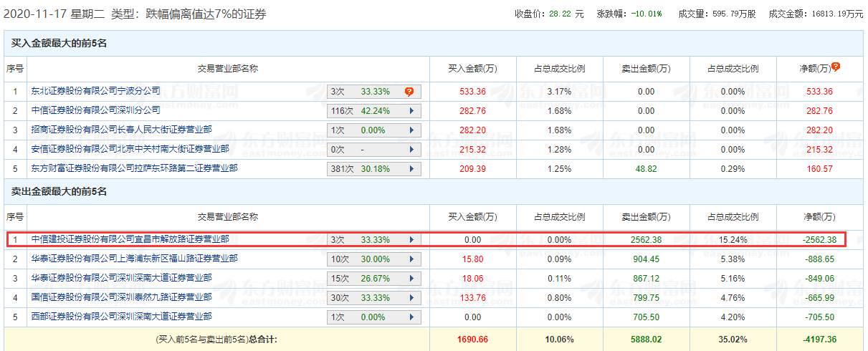
Task: Expand arrow in 国信证券深圳泰然九路 stats box
Action: click(411, 298)
